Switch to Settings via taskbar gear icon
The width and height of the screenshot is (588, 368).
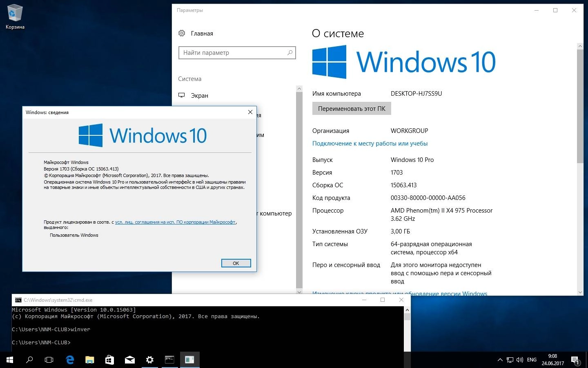pos(150,360)
